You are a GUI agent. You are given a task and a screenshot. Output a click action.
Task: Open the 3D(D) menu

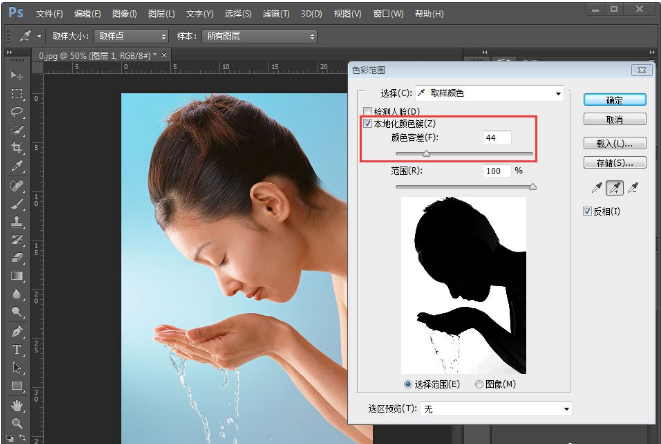pyautogui.click(x=312, y=13)
